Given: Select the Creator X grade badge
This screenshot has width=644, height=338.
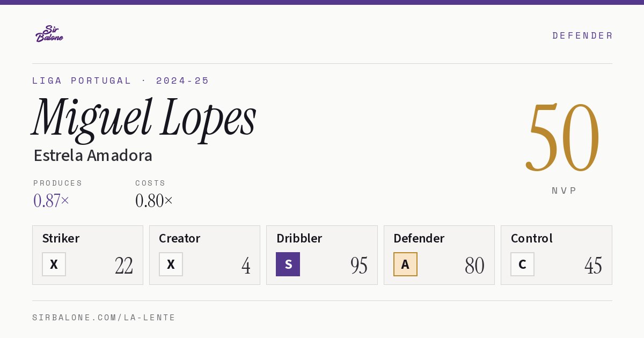Looking at the screenshot, I should [x=171, y=264].
